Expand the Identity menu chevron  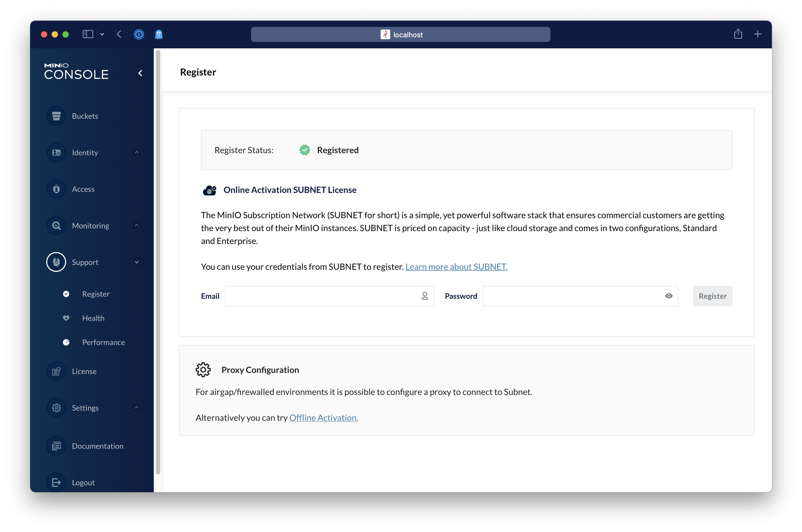point(137,153)
